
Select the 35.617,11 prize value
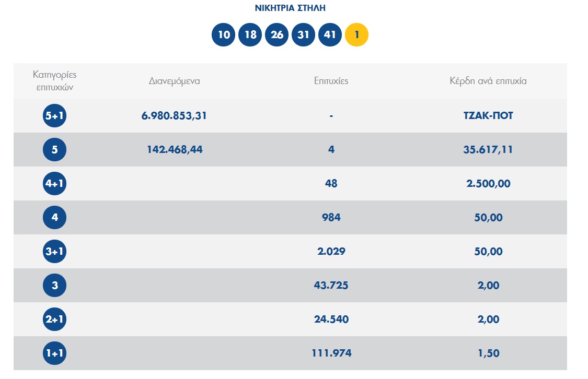click(x=488, y=150)
